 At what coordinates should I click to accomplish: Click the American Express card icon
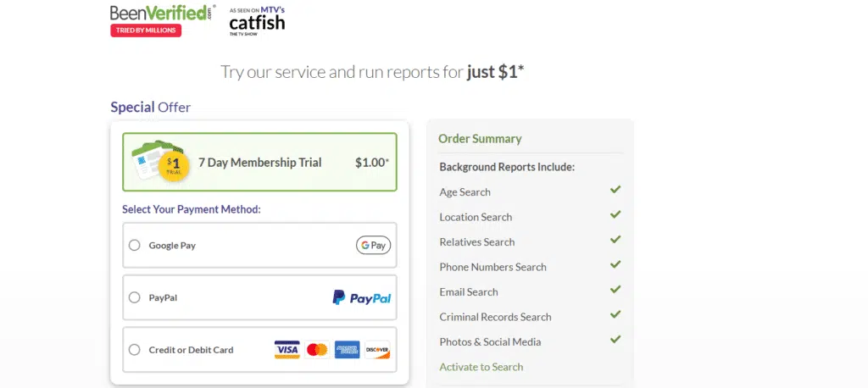coord(347,350)
